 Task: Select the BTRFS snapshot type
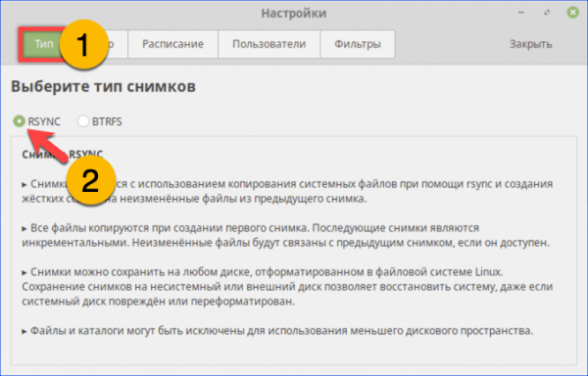(x=100, y=121)
